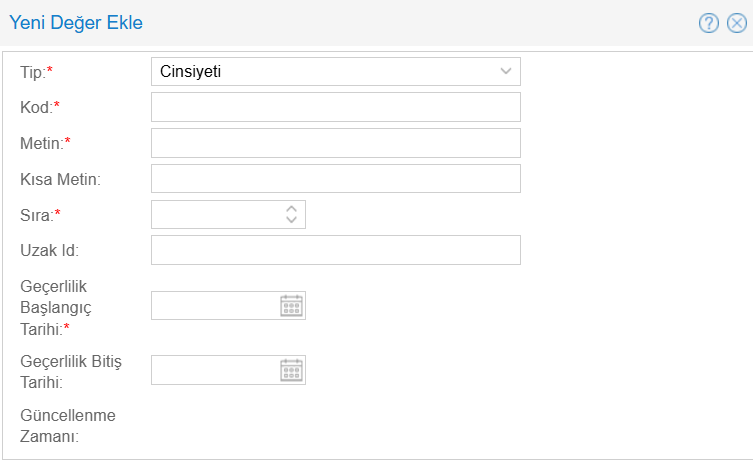Image resolution: width=753 pixels, height=469 pixels.
Task: Select the Kod label text
Action: point(38,107)
